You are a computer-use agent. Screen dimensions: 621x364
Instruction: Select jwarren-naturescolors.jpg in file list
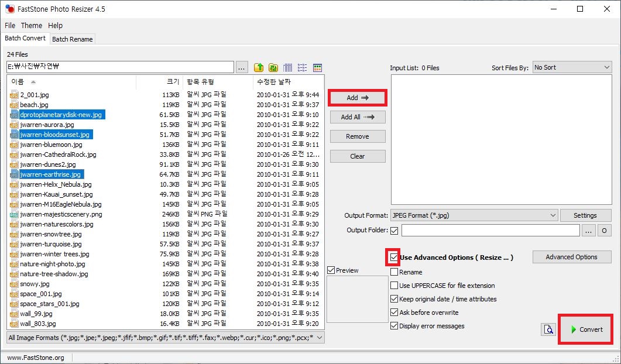coord(57,224)
